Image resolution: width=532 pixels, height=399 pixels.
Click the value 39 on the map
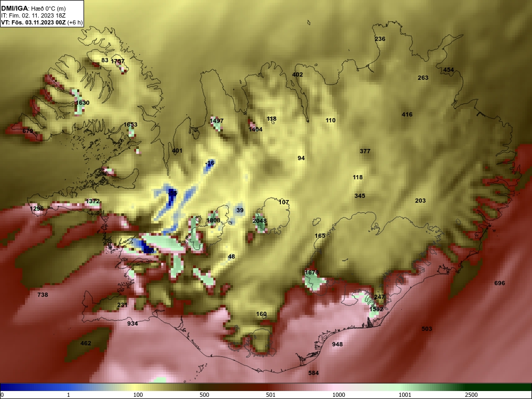[240, 210]
